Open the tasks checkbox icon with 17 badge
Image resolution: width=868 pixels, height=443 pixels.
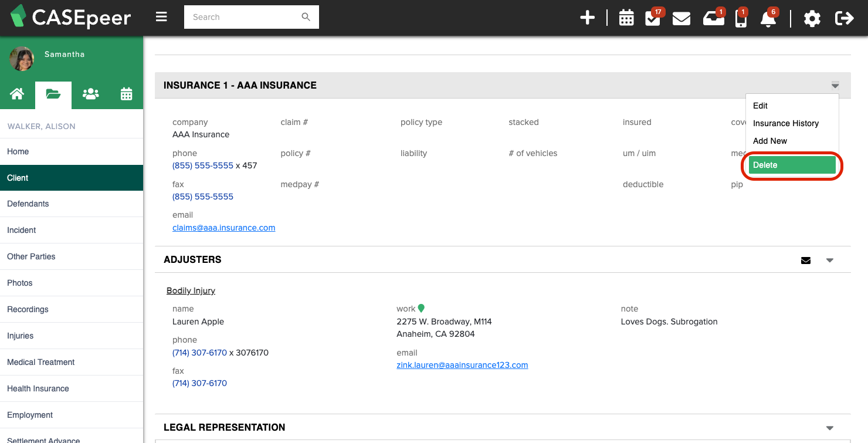(652, 18)
